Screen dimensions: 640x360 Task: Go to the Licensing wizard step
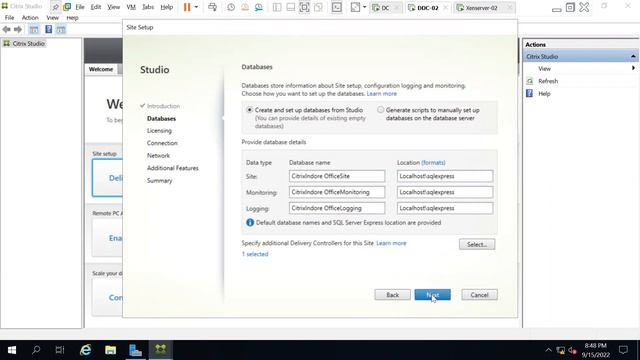(159, 131)
